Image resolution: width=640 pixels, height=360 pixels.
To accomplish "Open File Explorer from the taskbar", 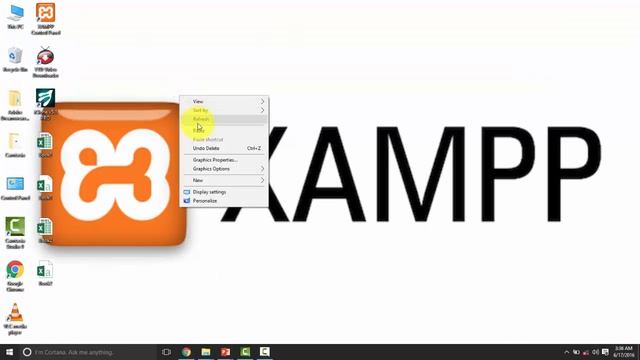I will pos(206,352).
